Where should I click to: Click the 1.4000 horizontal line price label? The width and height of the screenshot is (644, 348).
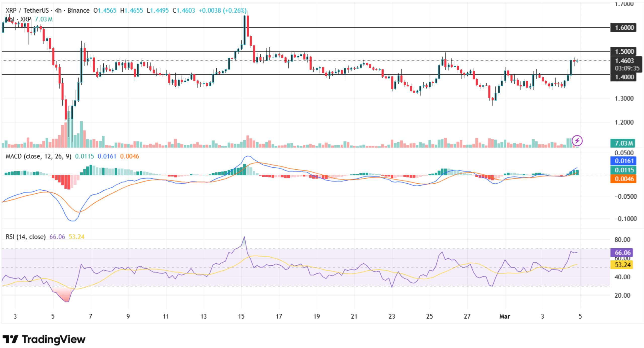tap(623, 77)
